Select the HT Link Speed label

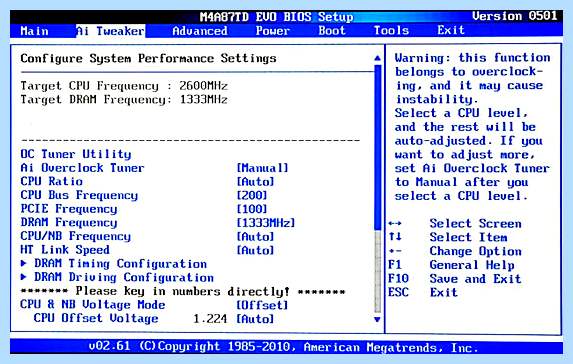(x=65, y=250)
